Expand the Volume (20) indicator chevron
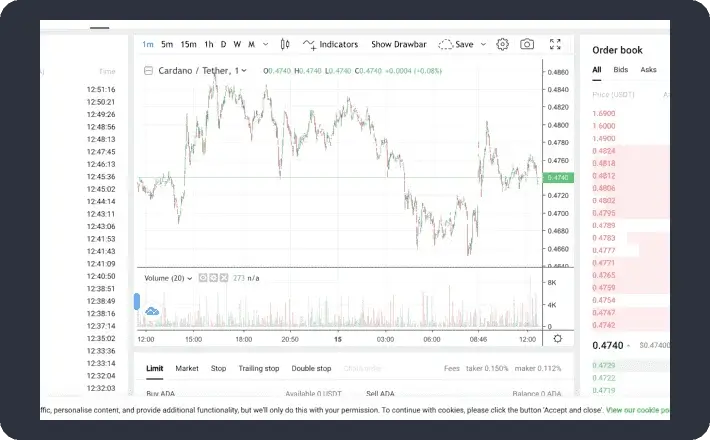 (189, 278)
